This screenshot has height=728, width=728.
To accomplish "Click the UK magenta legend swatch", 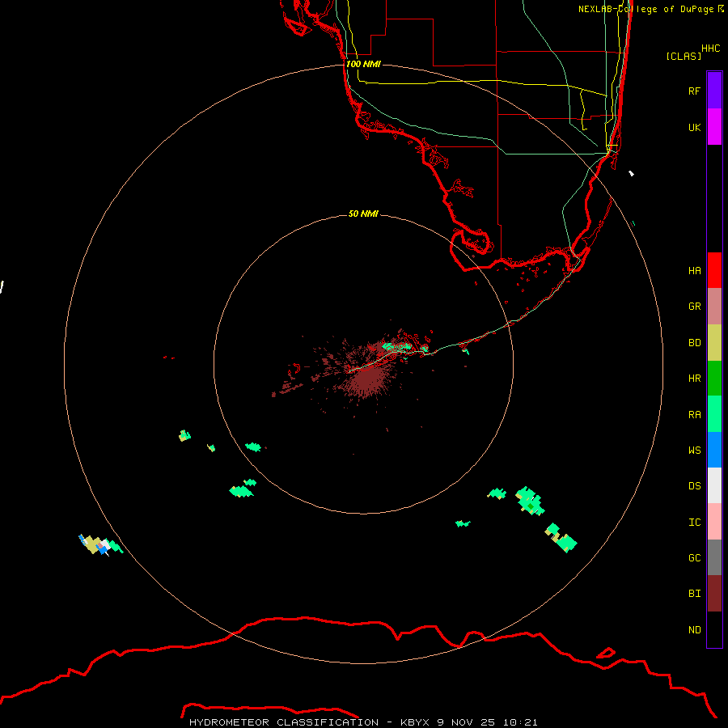I will tap(714, 127).
